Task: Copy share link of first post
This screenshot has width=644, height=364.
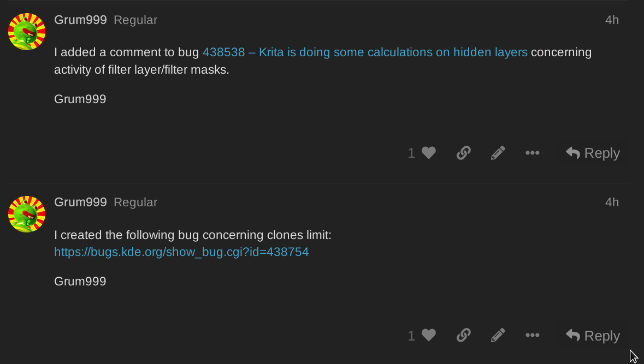Action: point(463,153)
